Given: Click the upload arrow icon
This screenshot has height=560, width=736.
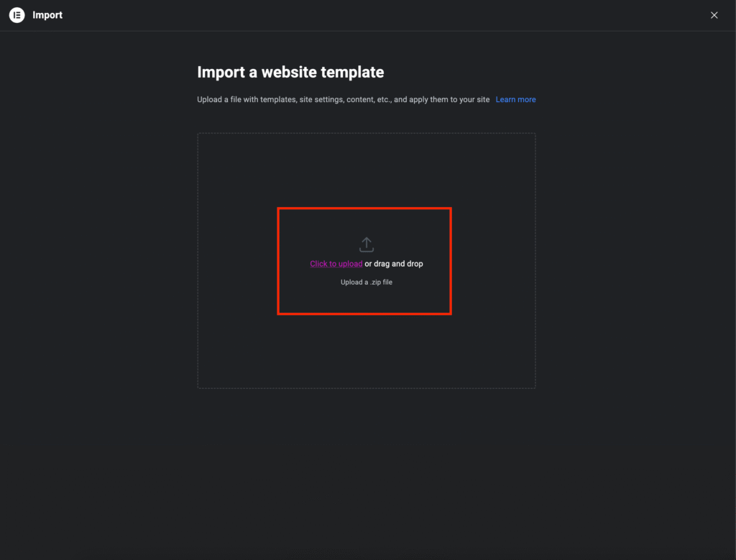Looking at the screenshot, I should [x=367, y=244].
